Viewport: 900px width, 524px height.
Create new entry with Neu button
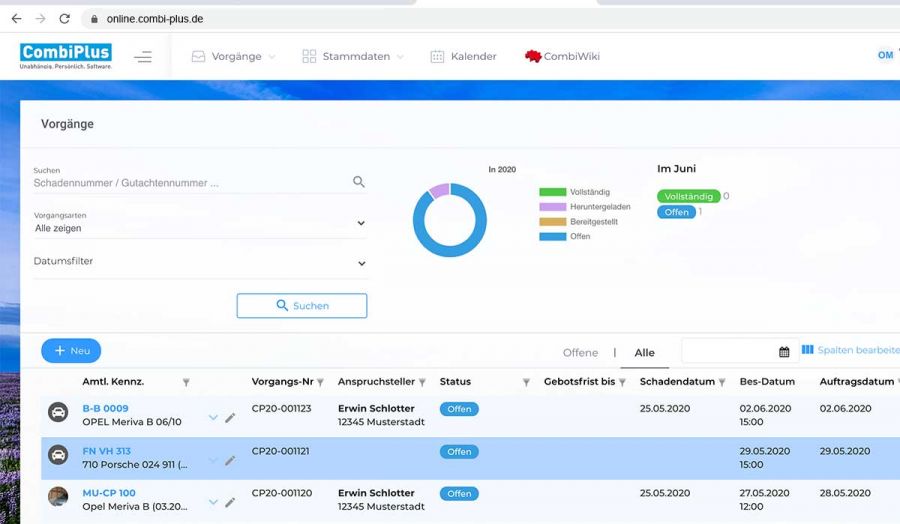point(71,351)
